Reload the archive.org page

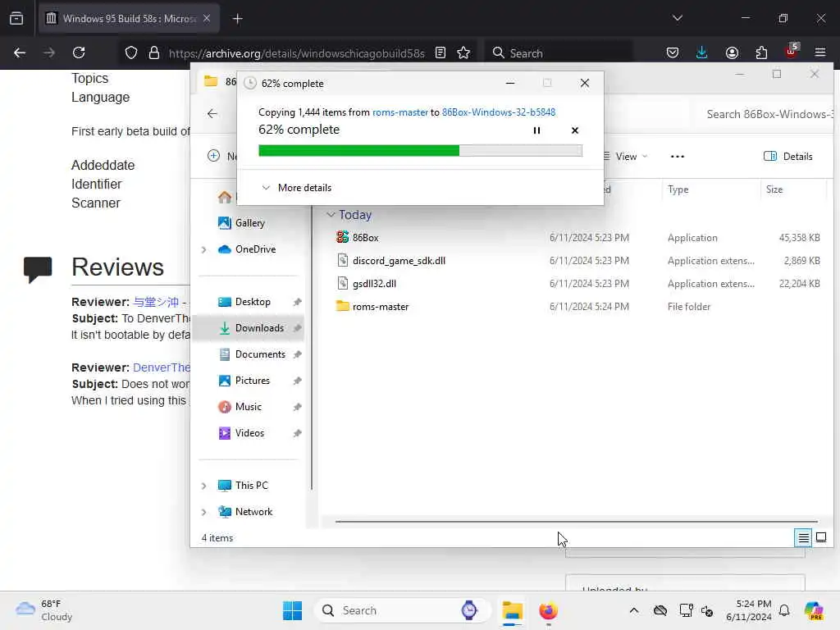79,52
